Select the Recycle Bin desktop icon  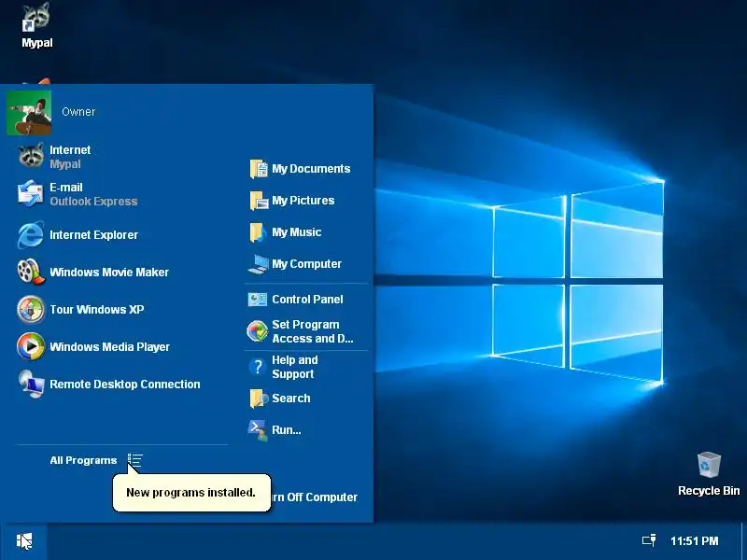pos(709,474)
